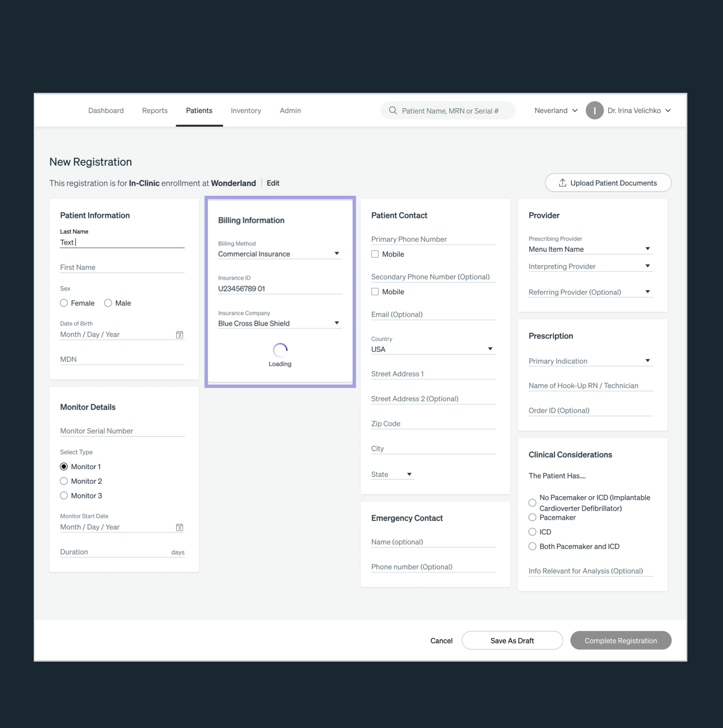The image size is (723, 728).
Task: Click the user avatar circle icon
Action: pyautogui.click(x=595, y=110)
